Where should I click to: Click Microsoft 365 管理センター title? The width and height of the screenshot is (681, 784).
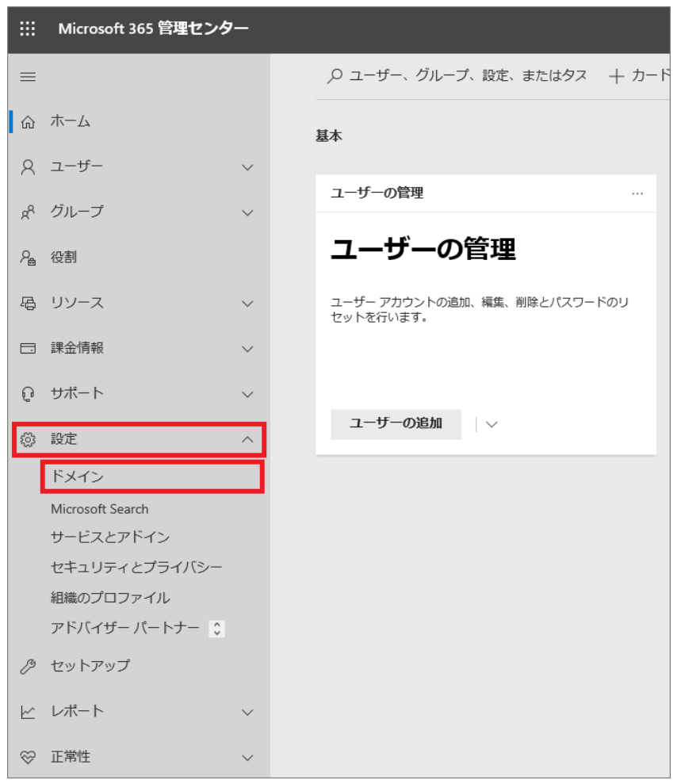tap(154, 29)
